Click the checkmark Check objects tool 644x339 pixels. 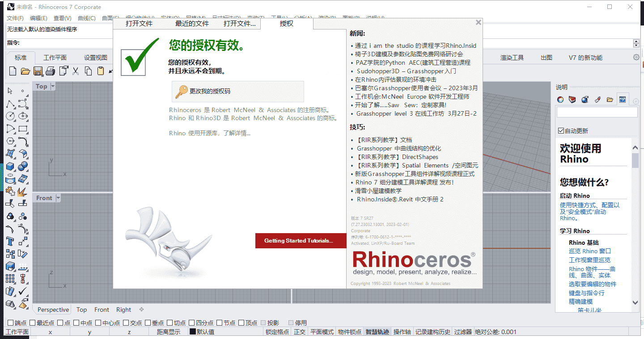(x=23, y=291)
